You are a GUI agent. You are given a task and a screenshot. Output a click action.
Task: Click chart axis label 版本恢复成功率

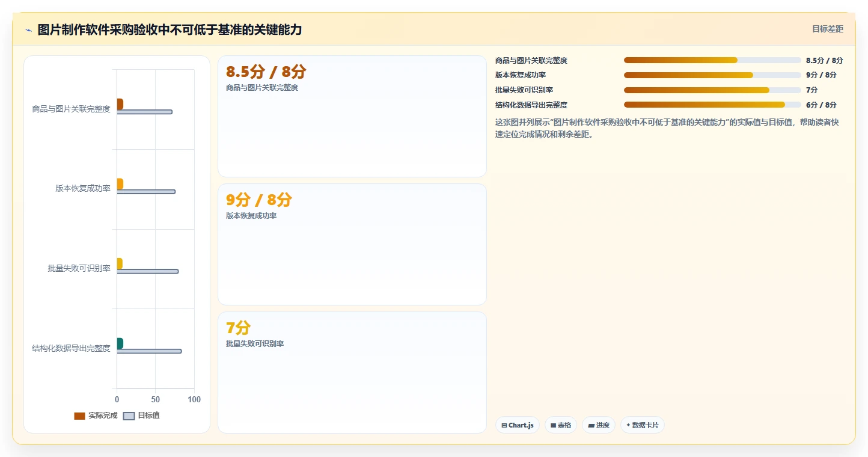pos(83,188)
